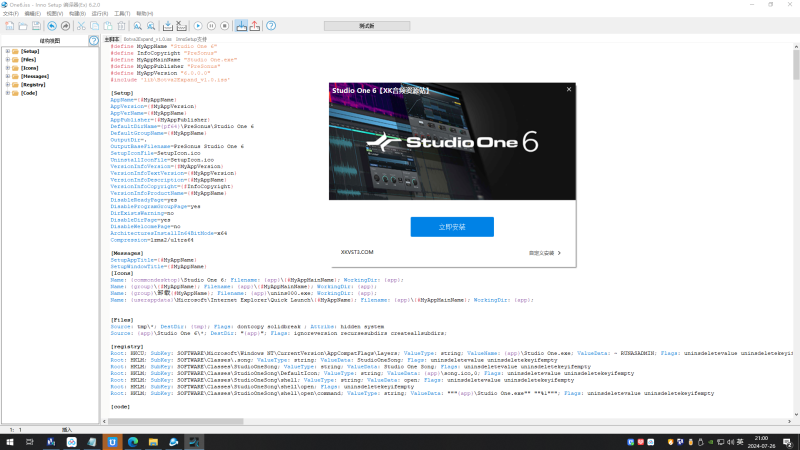
Task: Click the DisableDirPage=yes code line
Action: click(140, 220)
